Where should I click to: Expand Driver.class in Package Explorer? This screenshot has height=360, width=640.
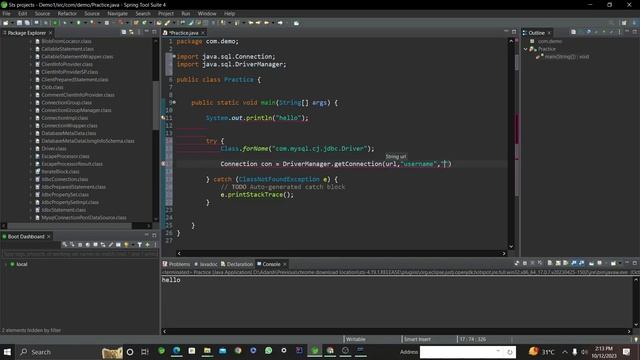click(31, 149)
